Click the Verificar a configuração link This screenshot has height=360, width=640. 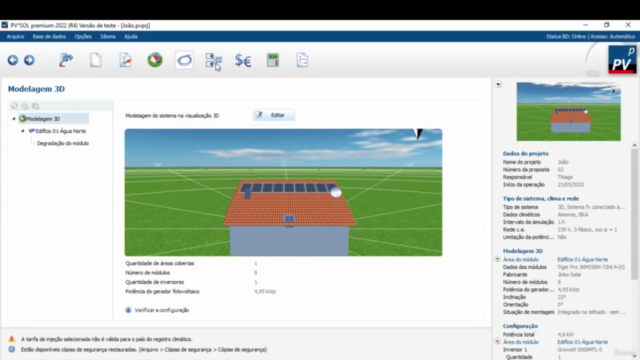coord(162,310)
